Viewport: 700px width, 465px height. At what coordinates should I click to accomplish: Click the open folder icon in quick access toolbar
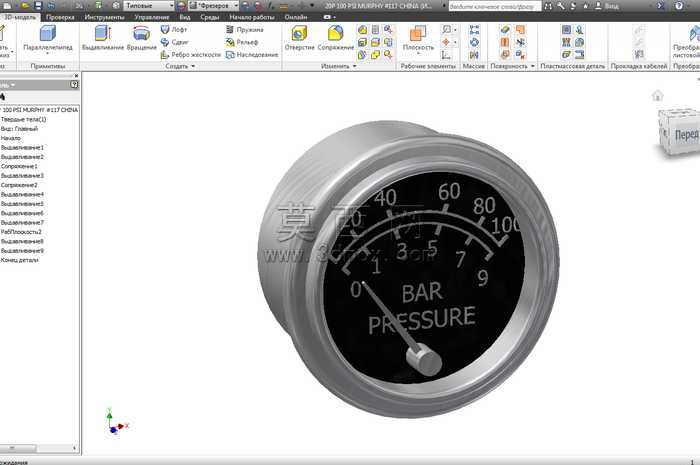click(x=26, y=5)
